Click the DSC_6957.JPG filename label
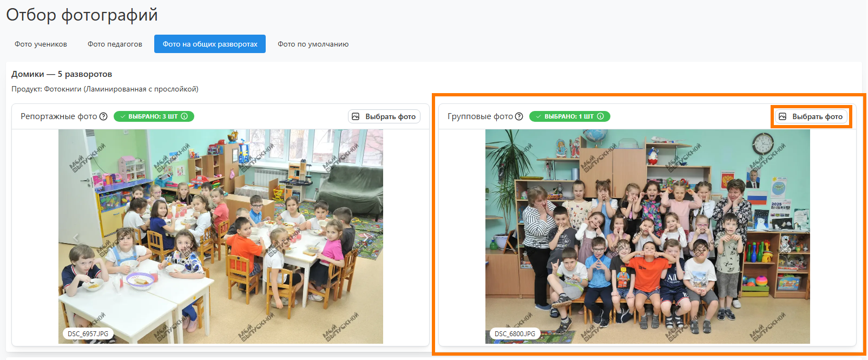This screenshot has width=868, height=360. pyautogui.click(x=88, y=334)
